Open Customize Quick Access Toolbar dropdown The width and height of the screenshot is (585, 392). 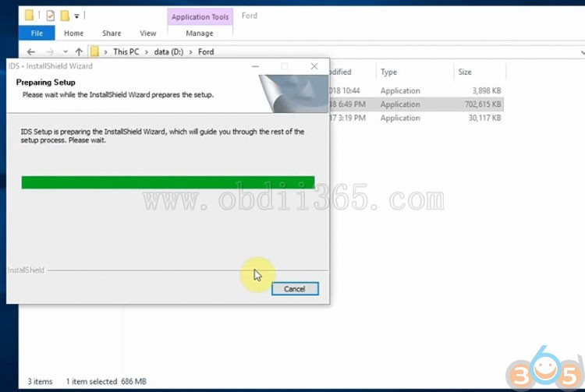(x=76, y=16)
